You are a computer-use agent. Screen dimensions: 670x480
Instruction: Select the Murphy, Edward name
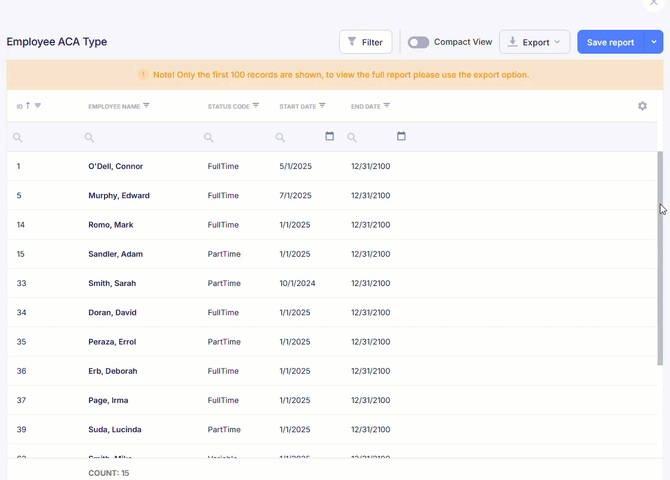coord(119,195)
